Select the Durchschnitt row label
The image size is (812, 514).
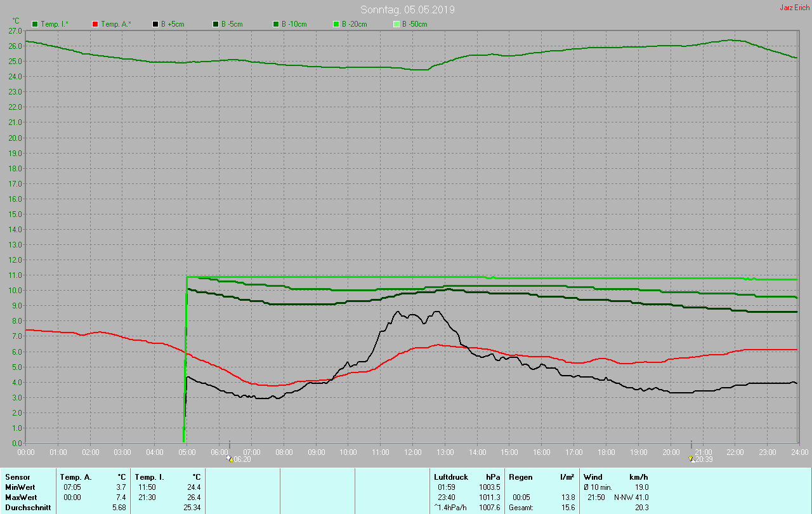tap(28, 507)
